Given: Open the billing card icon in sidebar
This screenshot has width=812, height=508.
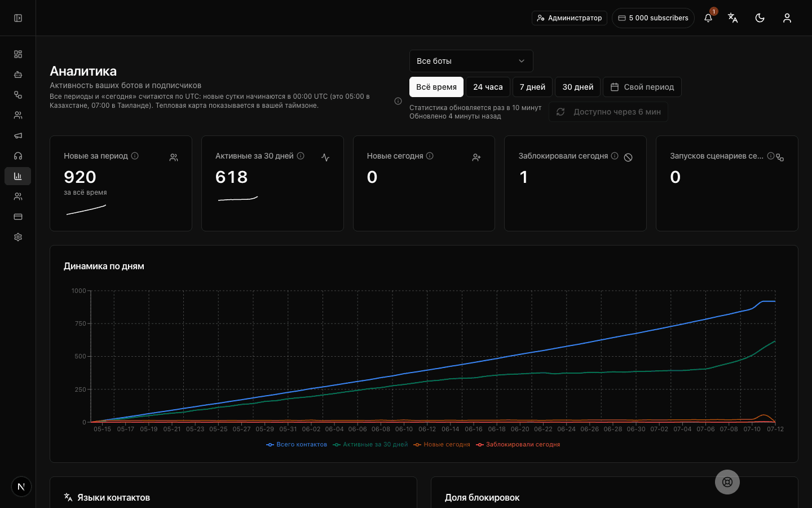Looking at the screenshot, I should coord(18,217).
